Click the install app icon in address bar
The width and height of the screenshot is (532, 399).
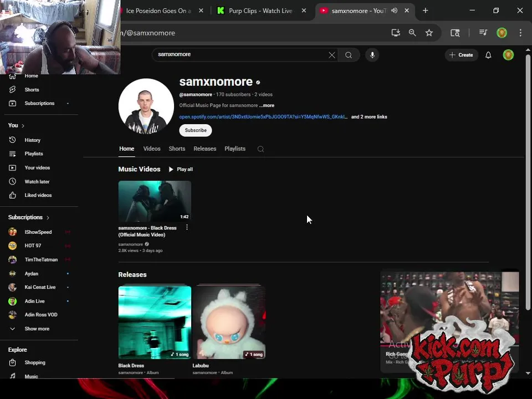point(396,33)
